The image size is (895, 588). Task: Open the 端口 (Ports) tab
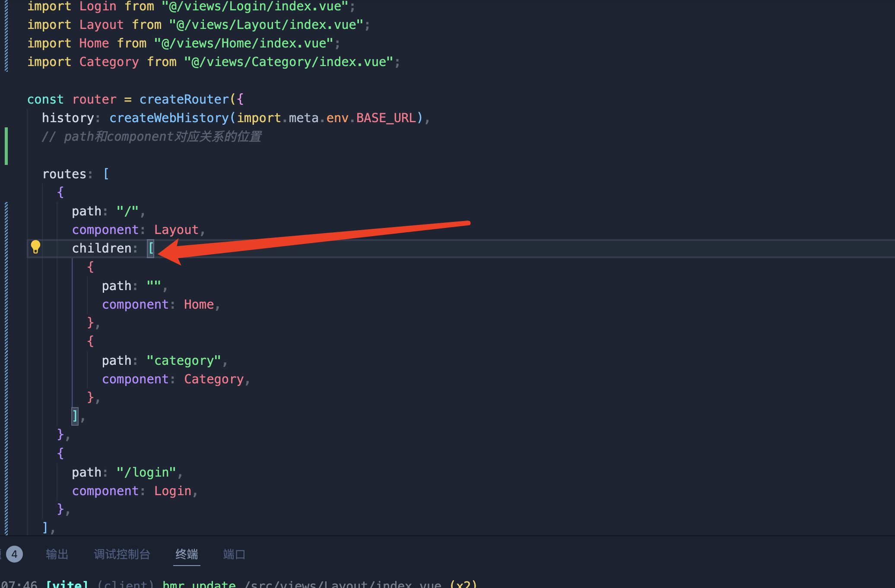coord(234,554)
